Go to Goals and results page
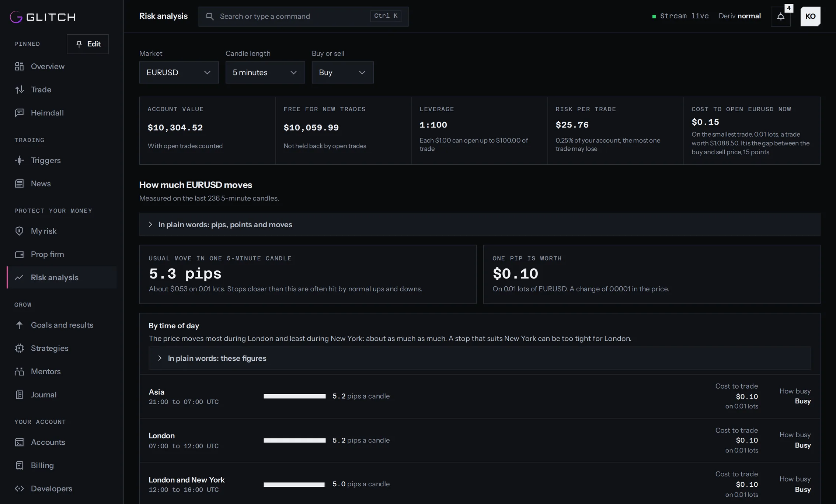 pyautogui.click(x=62, y=325)
